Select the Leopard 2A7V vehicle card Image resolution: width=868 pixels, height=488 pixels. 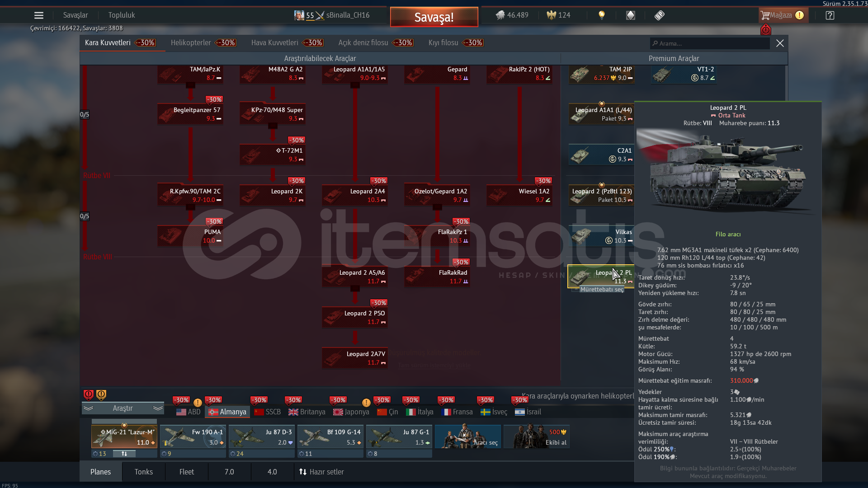tap(355, 358)
